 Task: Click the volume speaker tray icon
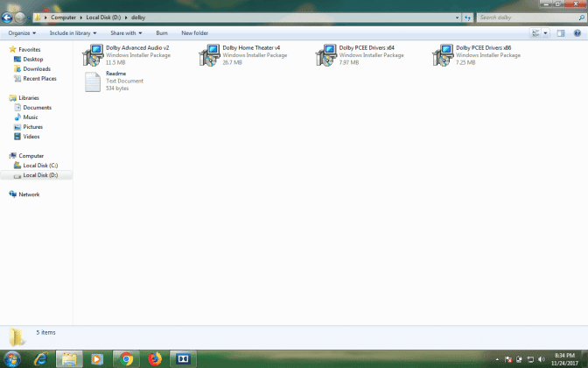pos(541,359)
